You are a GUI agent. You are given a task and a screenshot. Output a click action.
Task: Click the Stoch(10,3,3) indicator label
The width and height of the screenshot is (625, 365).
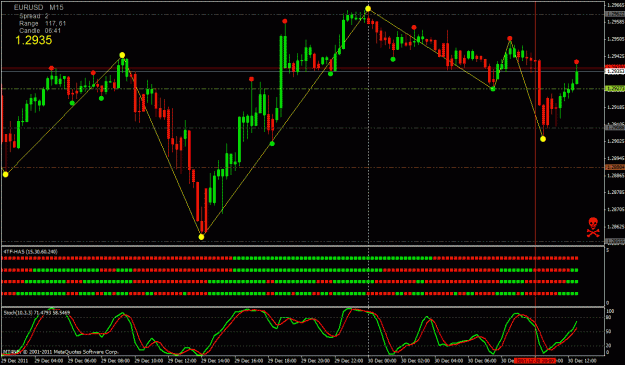[37, 313]
